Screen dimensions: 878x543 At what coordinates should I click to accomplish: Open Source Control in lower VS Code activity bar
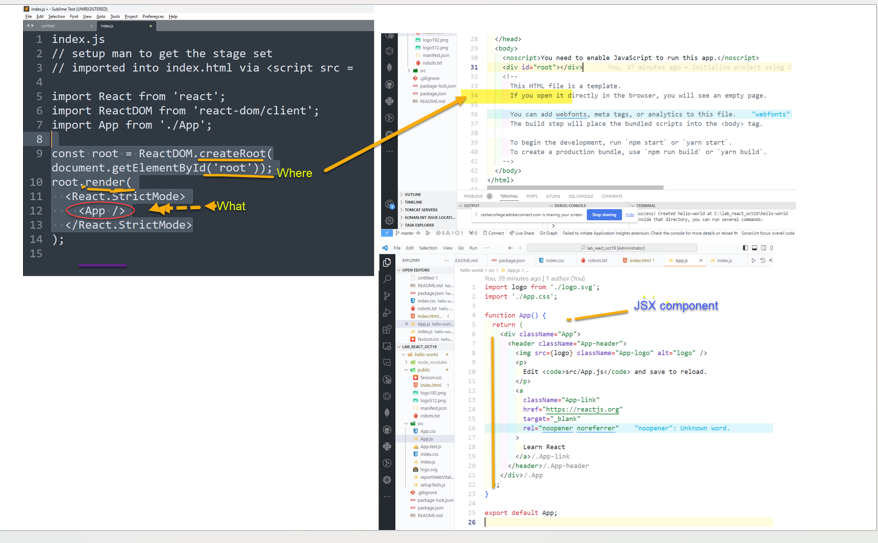tap(387, 296)
